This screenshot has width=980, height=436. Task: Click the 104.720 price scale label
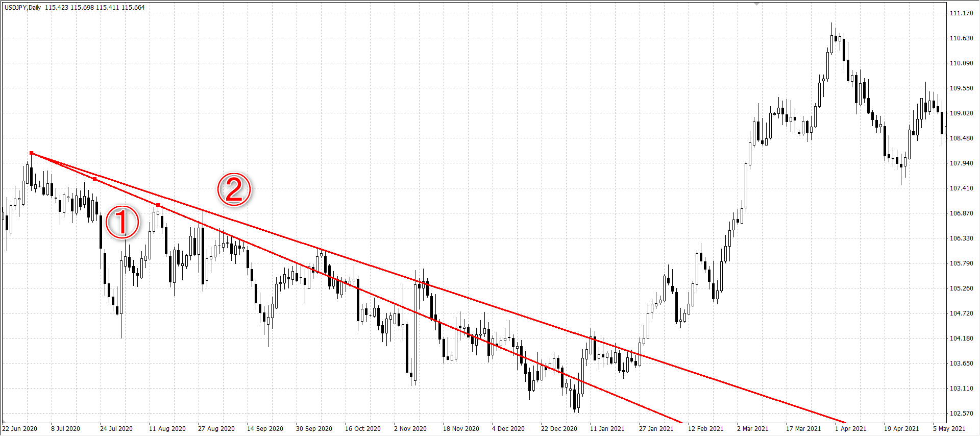click(961, 313)
